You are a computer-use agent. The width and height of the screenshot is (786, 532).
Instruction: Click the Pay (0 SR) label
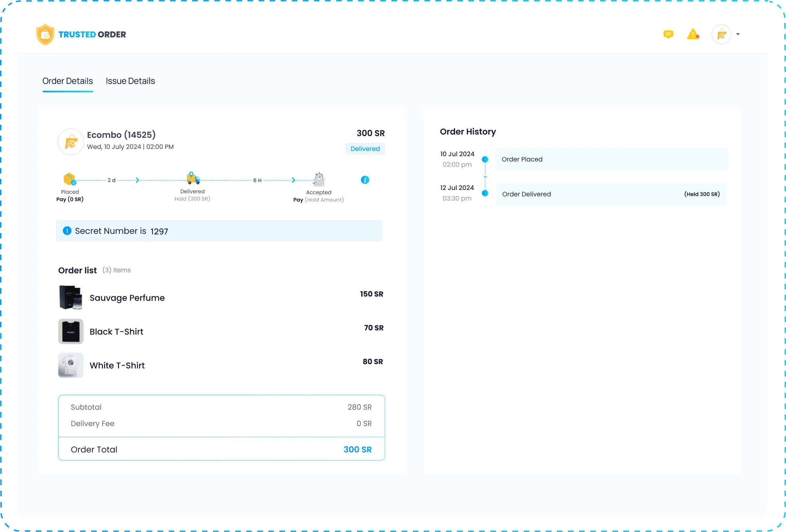(70, 199)
